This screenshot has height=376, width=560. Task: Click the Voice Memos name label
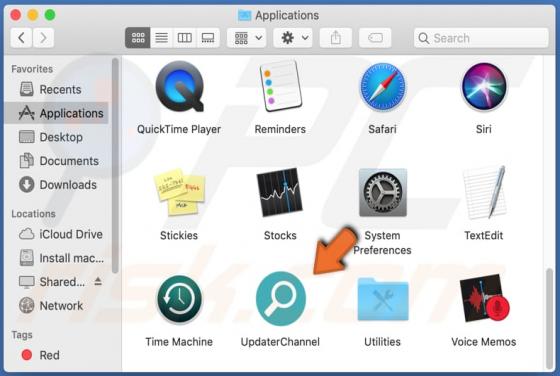[484, 342]
